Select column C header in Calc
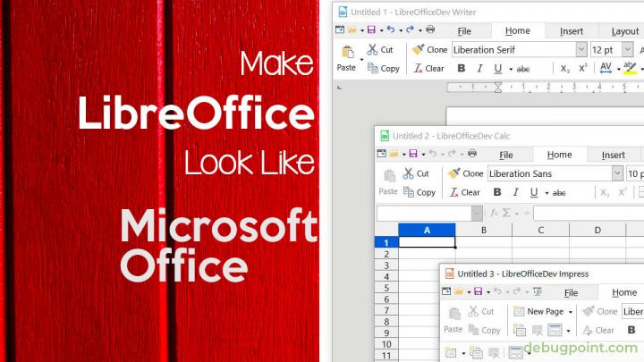Viewport: 644px width, 362px height. (x=540, y=231)
